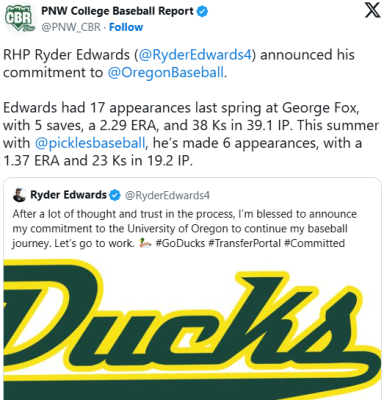
Task: Open the @OregonBaseball mention link
Action: 166,72
